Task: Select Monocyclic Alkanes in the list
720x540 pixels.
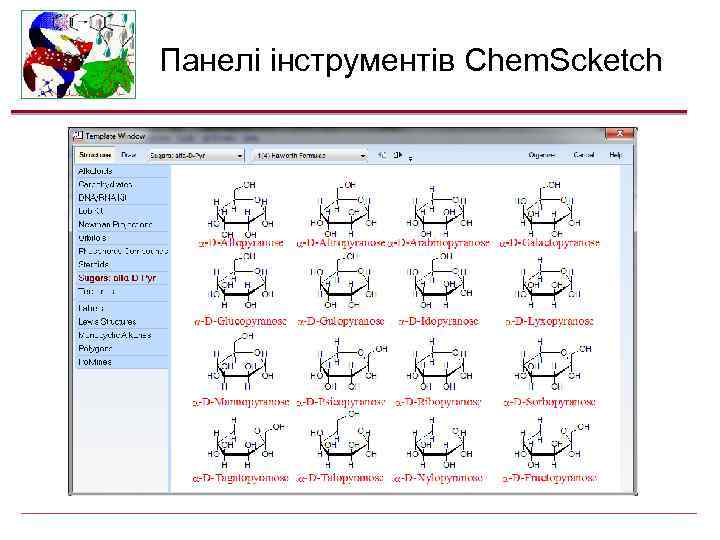Action: pyautogui.click(x=122, y=335)
